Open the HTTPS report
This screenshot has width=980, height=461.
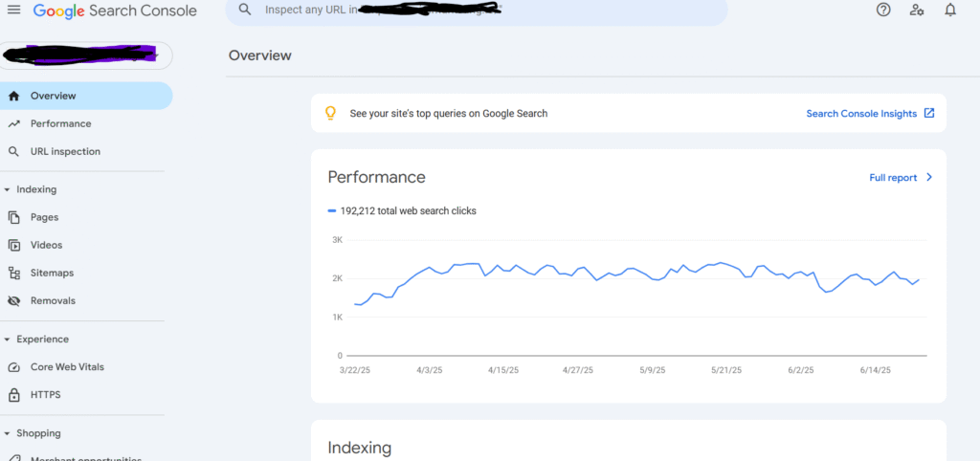coord(86,395)
